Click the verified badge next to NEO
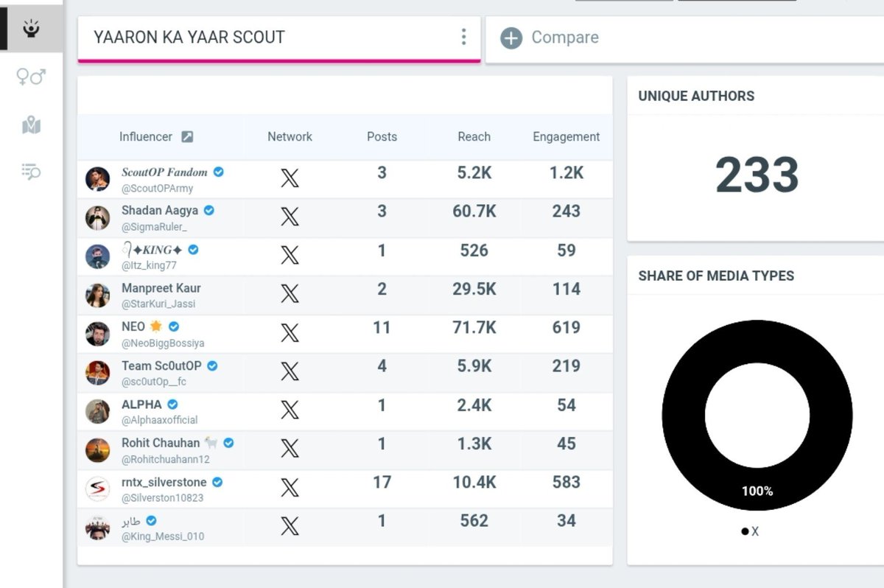 tap(174, 326)
